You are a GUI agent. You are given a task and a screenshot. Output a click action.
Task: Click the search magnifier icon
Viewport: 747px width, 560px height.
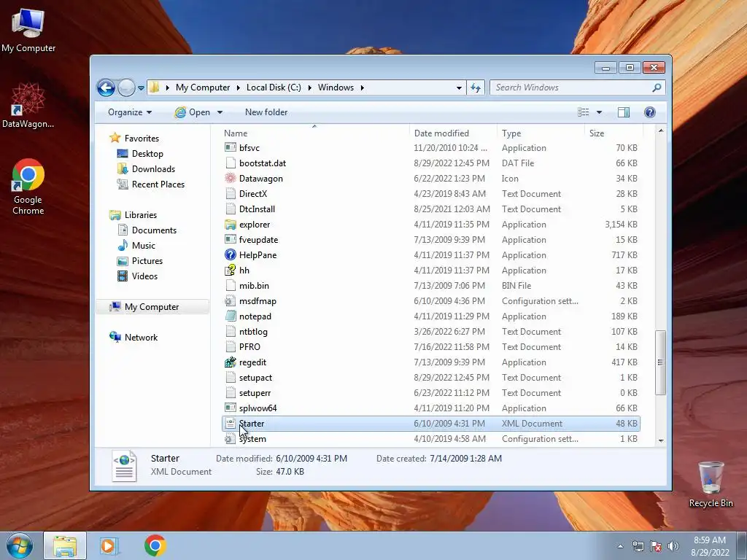point(657,87)
